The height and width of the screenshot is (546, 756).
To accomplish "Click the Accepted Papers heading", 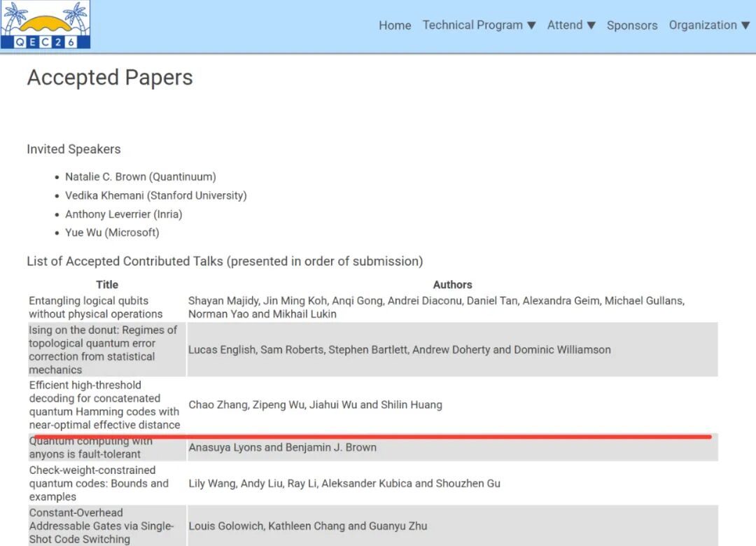I will [110, 78].
